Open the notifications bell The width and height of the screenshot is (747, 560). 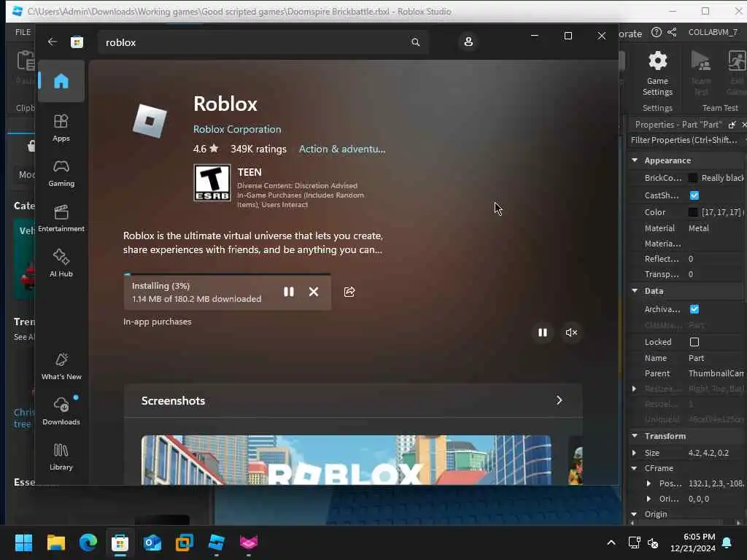click(727, 542)
